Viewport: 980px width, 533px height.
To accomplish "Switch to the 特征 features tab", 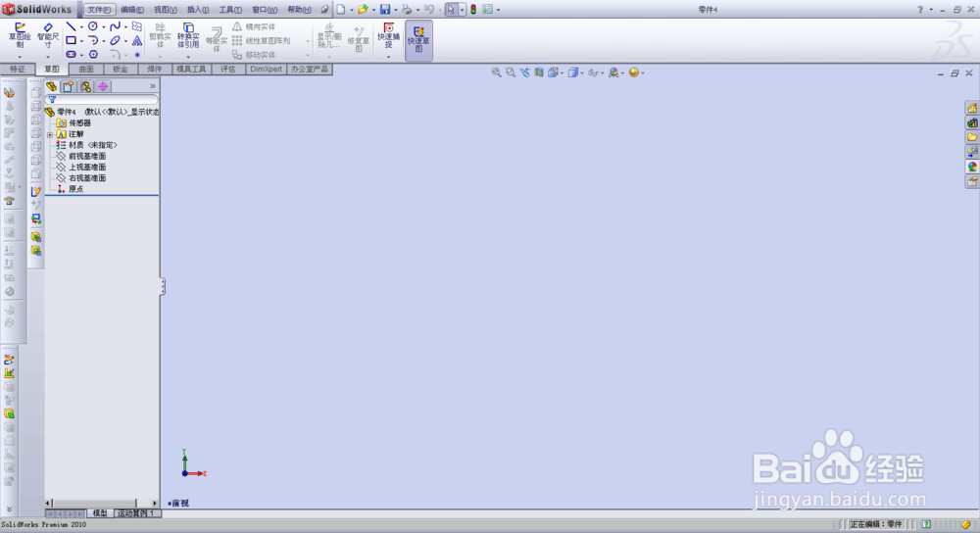I will tap(18, 69).
